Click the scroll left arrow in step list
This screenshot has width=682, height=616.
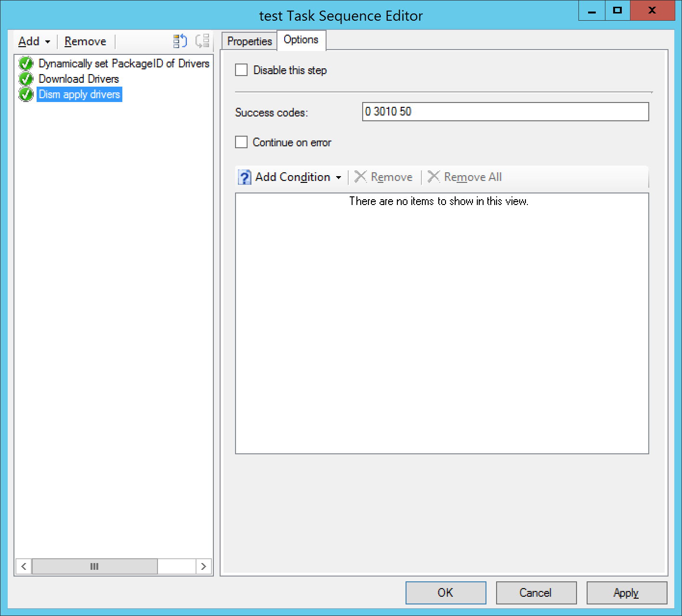(x=24, y=566)
